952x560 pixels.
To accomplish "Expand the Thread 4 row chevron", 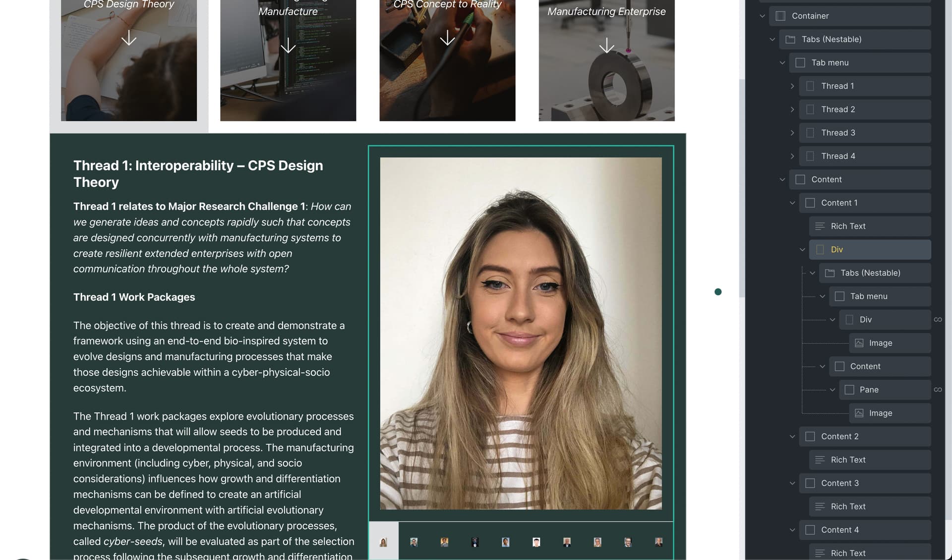I will (792, 156).
